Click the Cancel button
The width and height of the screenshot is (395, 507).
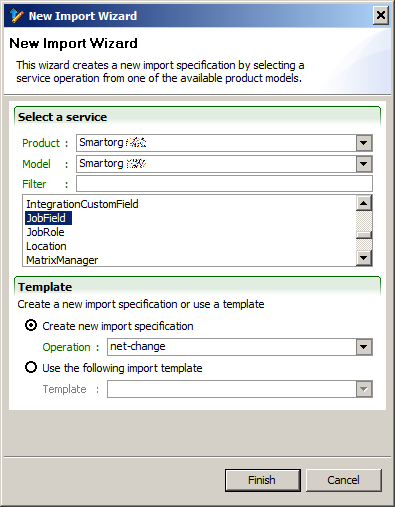point(344,480)
